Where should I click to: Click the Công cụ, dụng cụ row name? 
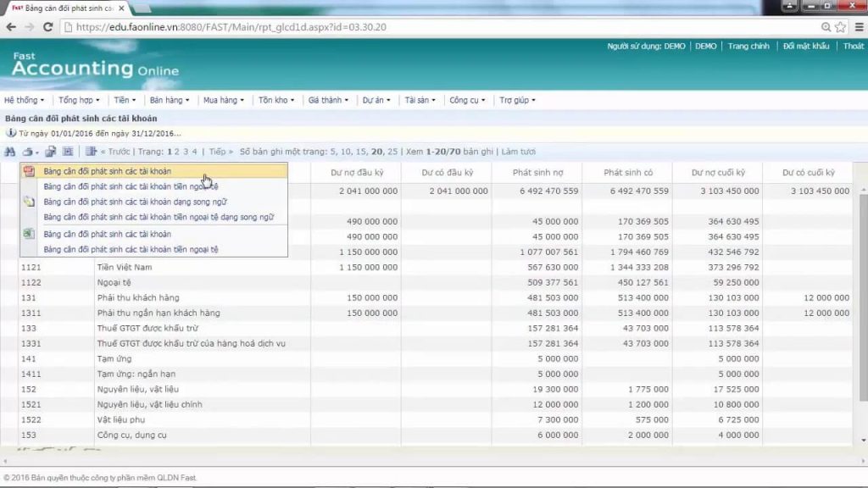tap(131, 435)
